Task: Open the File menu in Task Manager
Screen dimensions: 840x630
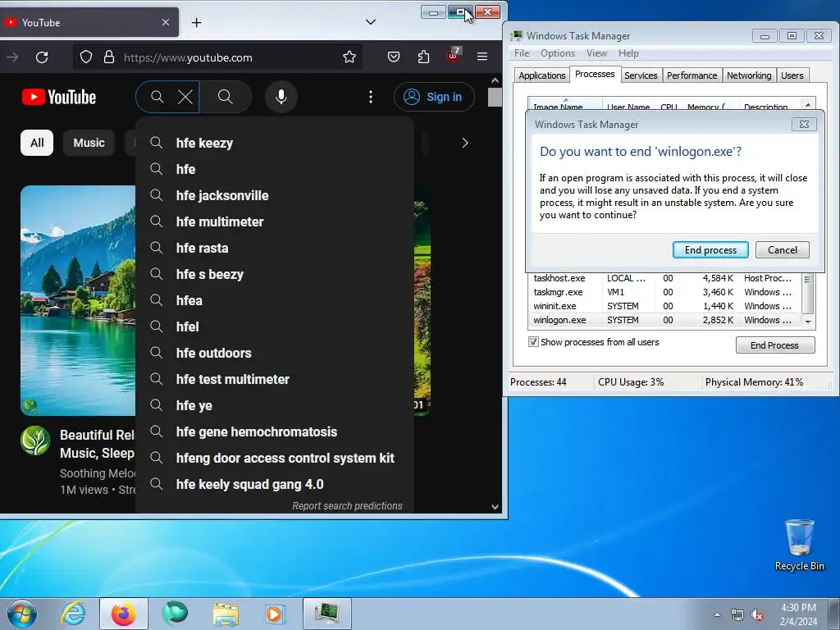Action: pyautogui.click(x=521, y=53)
